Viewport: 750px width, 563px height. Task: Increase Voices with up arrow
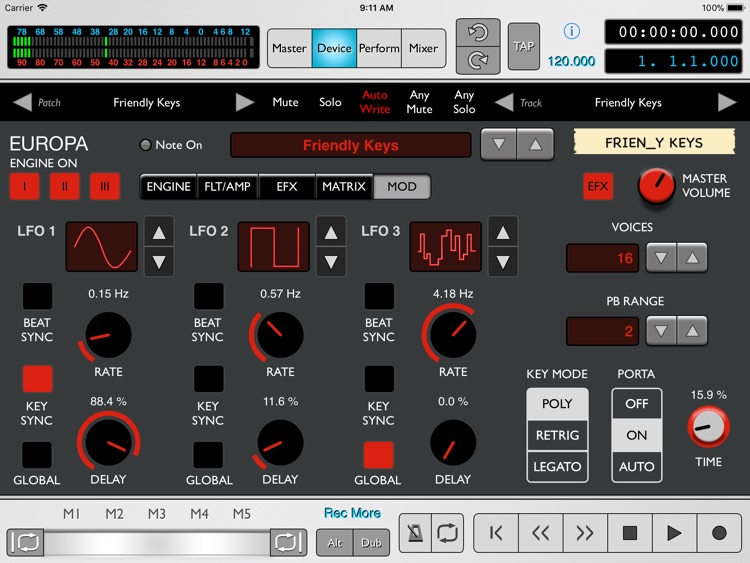pos(692,258)
